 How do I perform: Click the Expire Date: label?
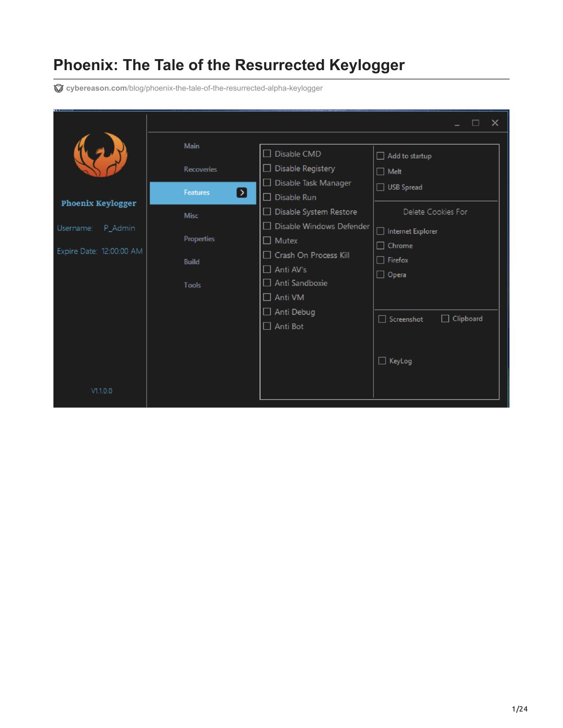[77, 251]
